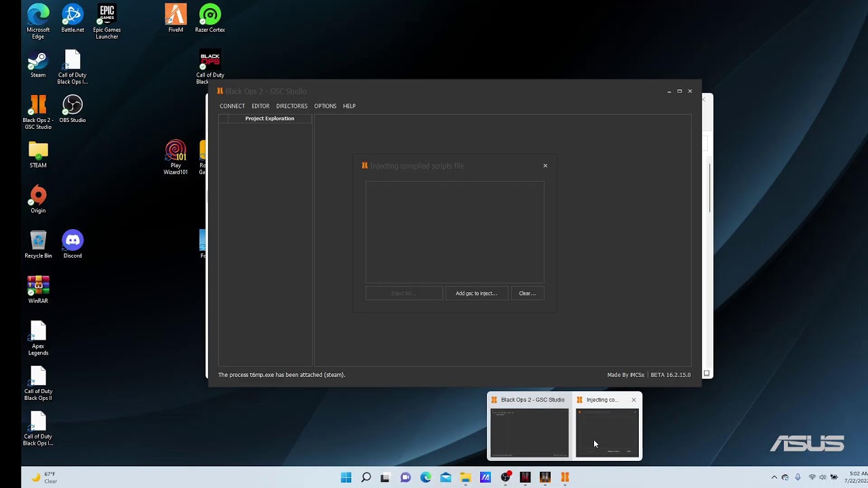
Task: Click the battery tray icon
Action: tap(834, 477)
